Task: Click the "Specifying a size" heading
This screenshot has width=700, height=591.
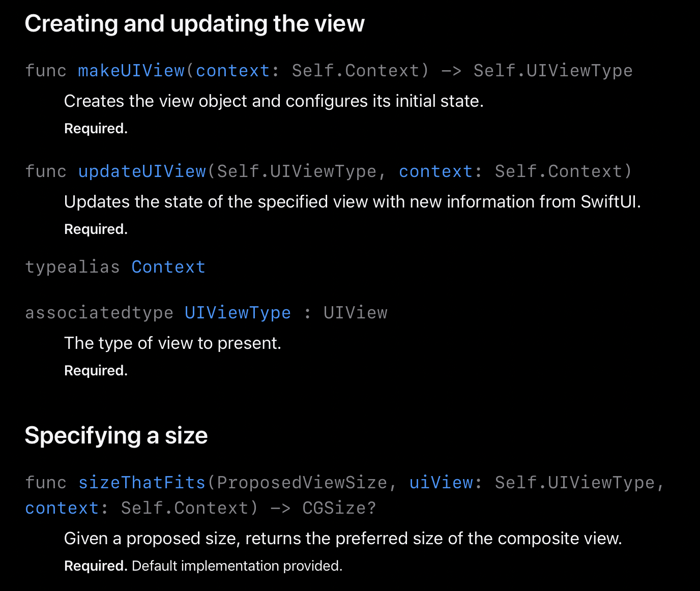Action: click(116, 435)
